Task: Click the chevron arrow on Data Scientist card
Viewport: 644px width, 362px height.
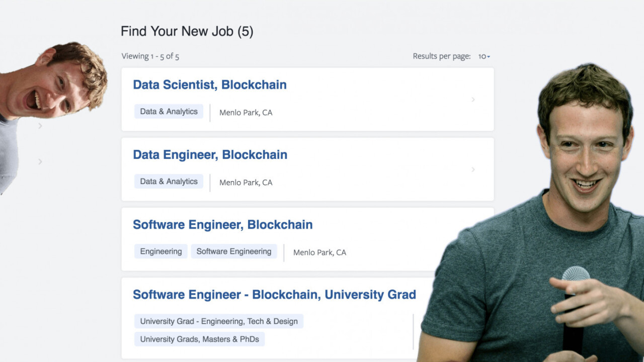Action: coord(473,100)
